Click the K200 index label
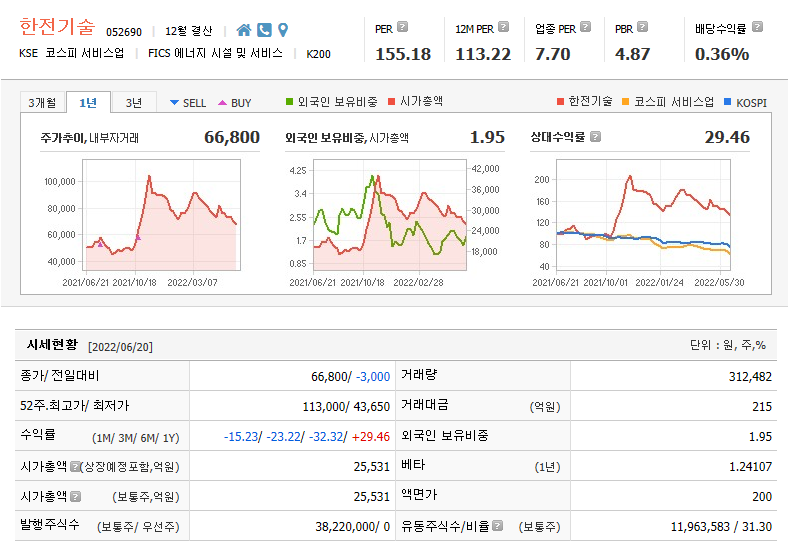Viewport: 788px width, 552px height. tap(319, 54)
